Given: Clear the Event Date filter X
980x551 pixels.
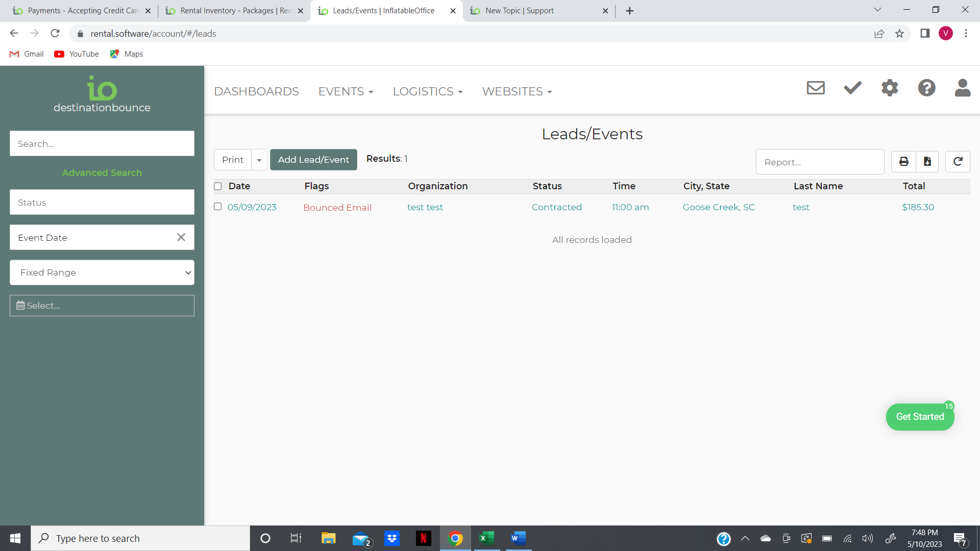Looking at the screenshot, I should [181, 237].
